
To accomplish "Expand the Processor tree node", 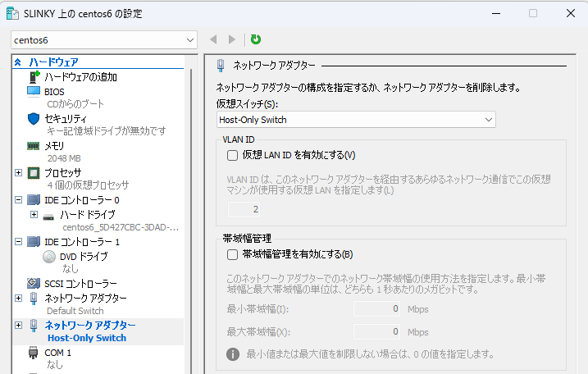I will (x=18, y=172).
